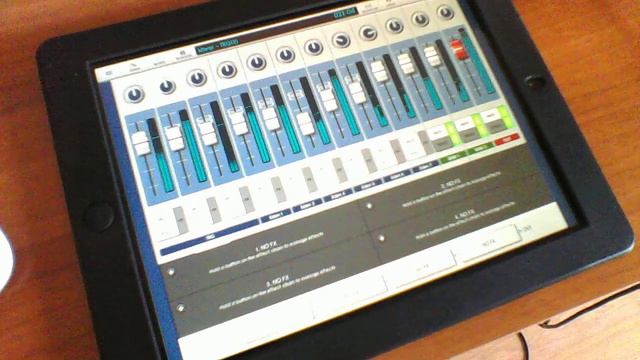Click the white fader handle on channel 2
640x360 pixels.
tap(175, 138)
